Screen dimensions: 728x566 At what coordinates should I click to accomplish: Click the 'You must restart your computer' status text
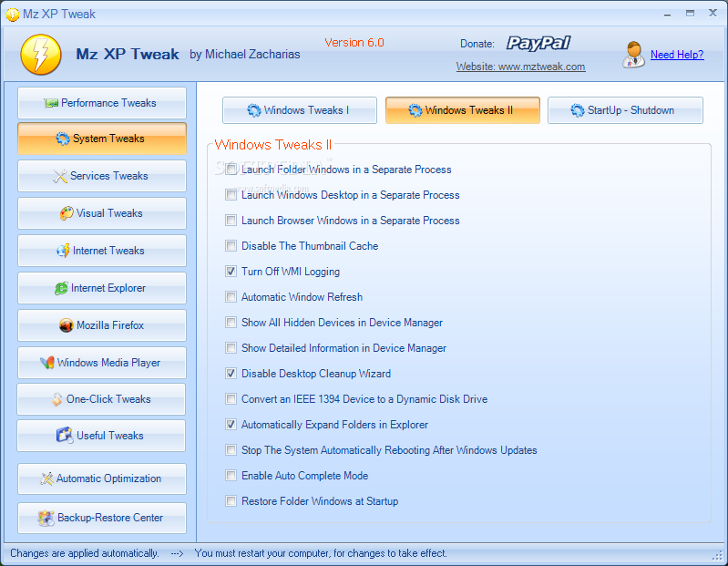pos(321,553)
